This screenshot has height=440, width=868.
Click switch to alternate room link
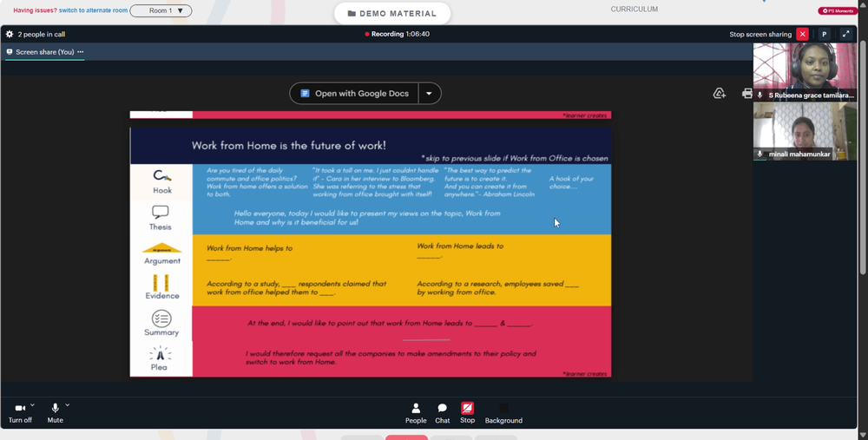click(94, 10)
